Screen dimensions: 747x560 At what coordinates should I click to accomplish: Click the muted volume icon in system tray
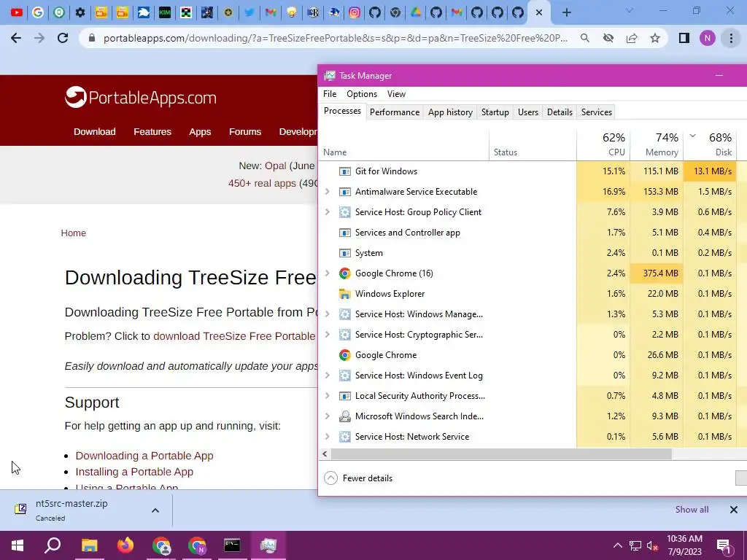tap(653, 545)
